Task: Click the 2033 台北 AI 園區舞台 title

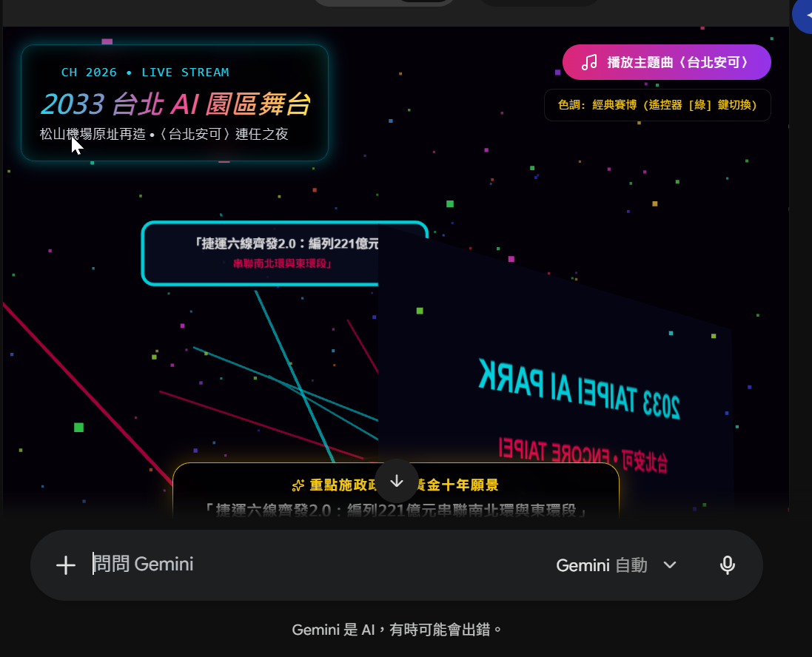Action: pyautogui.click(x=175, y=104)
